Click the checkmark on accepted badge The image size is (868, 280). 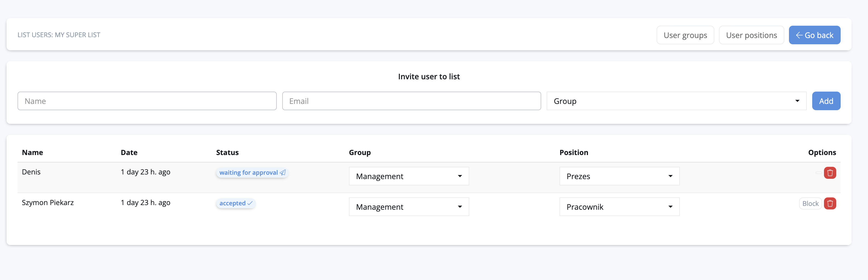(250, 203)
